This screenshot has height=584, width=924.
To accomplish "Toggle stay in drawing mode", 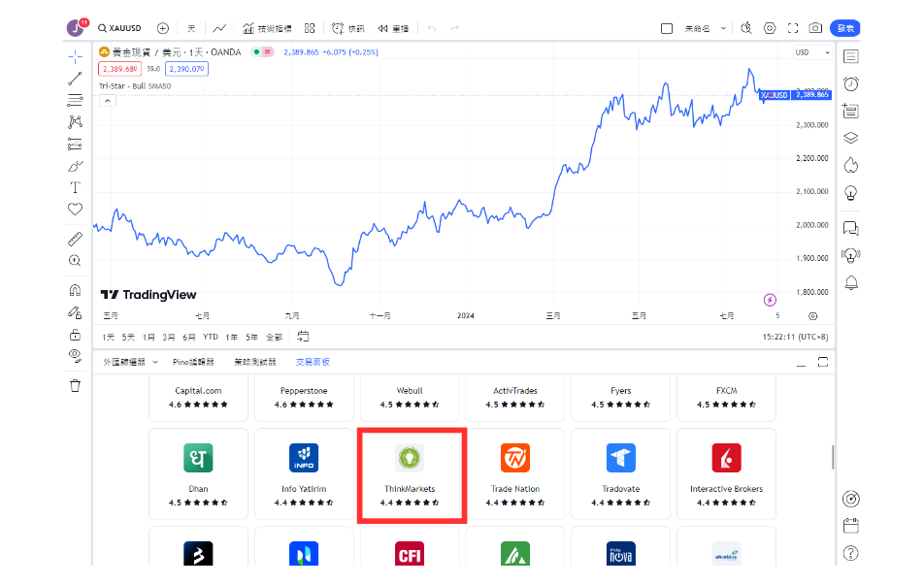I will point(75,312).
